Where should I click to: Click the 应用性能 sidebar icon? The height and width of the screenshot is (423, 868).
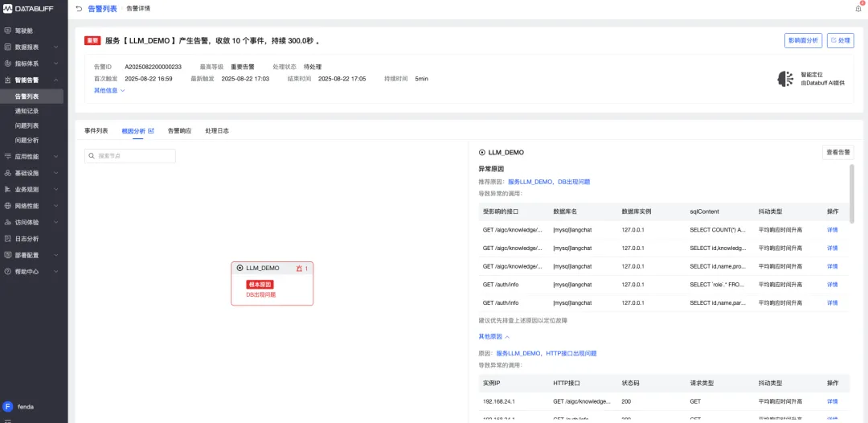point(7,157)
